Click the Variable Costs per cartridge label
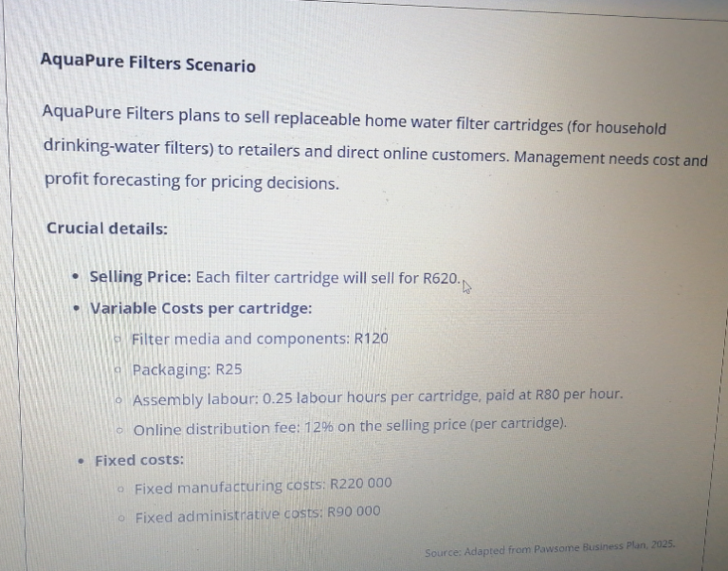728x571 pixels. (x=201, y=308)
